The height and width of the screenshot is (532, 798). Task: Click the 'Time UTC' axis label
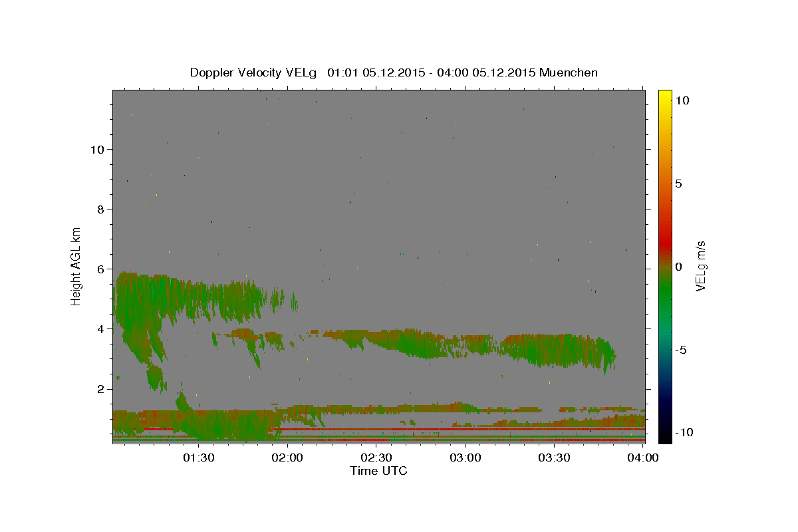tap(378, 471)
